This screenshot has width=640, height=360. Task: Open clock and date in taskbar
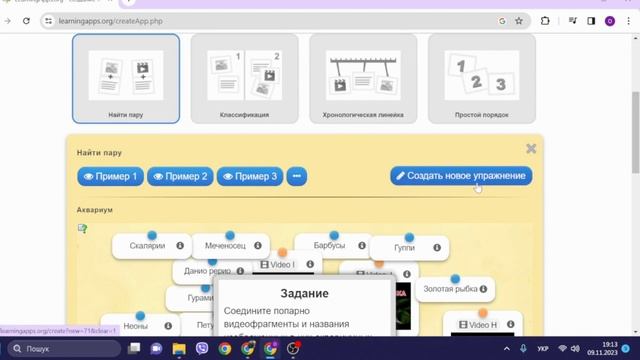pos(602,349)
